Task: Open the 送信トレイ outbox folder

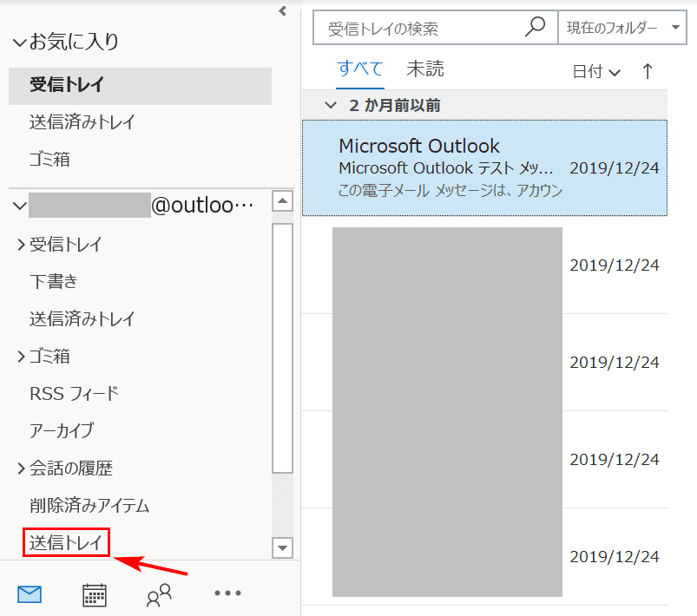Action: click(66, 543)
